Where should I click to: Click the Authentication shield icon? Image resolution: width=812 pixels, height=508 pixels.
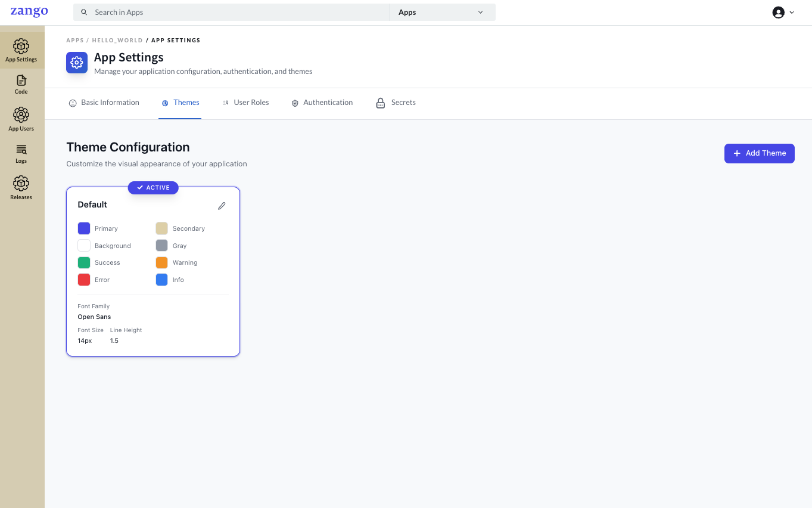coord(295,103)
